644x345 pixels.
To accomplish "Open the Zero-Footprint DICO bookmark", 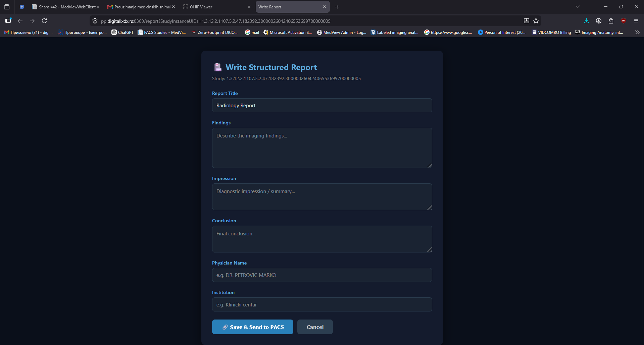I will [x=214, y=32].
